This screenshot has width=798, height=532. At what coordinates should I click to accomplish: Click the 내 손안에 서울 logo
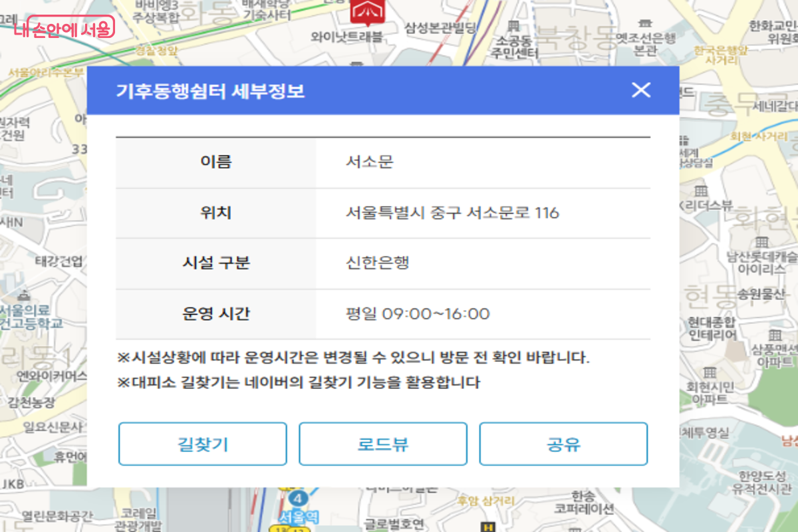(x=65, y=29)
